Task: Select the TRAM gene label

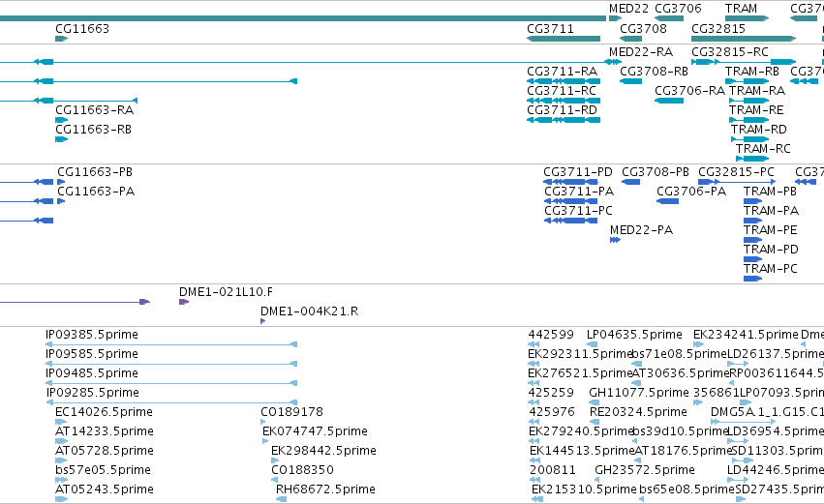Action: coord(741,9)
